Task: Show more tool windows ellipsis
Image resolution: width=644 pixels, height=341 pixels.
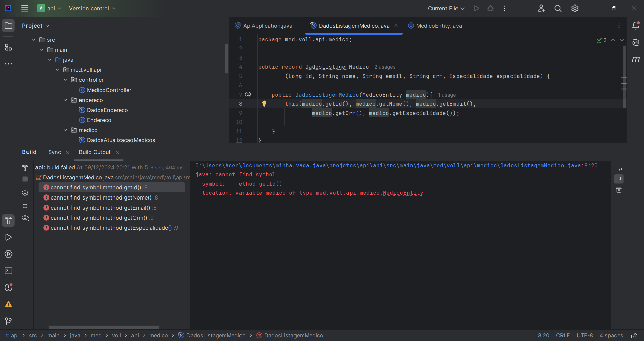Action: coord(8,64)
